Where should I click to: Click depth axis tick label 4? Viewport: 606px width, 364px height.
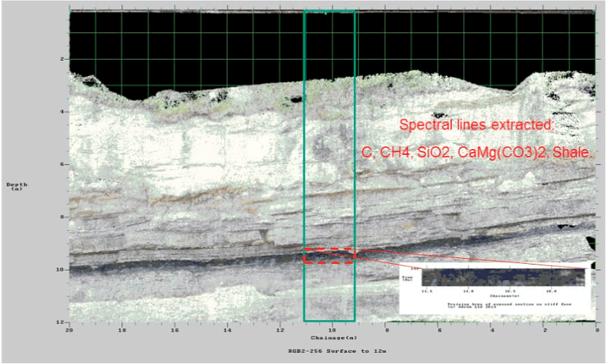[x=62, y=112]
